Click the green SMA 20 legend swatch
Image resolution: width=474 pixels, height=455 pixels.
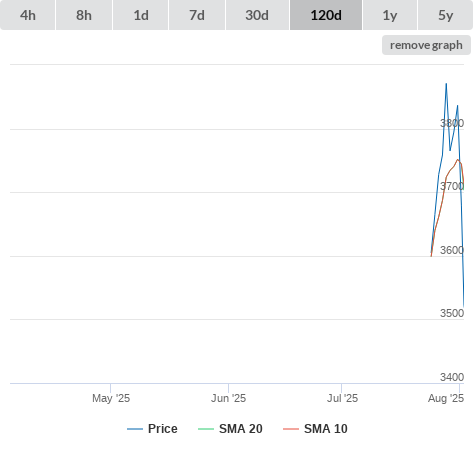[206, 429]
